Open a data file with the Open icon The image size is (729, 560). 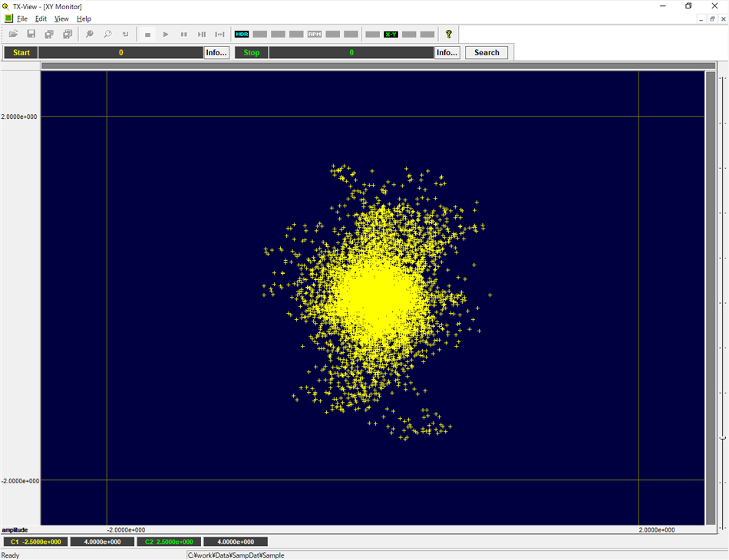click(x=13, y=34)
